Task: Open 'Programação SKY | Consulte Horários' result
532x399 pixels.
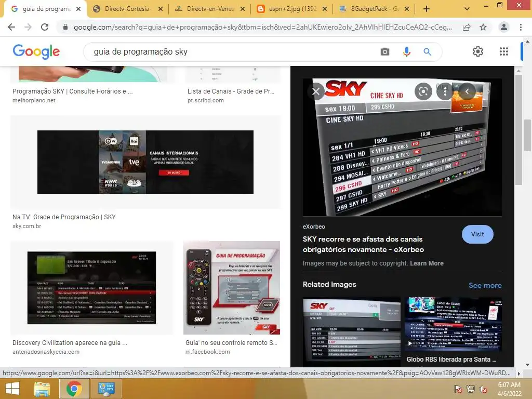Action: [x=73, y=91]
